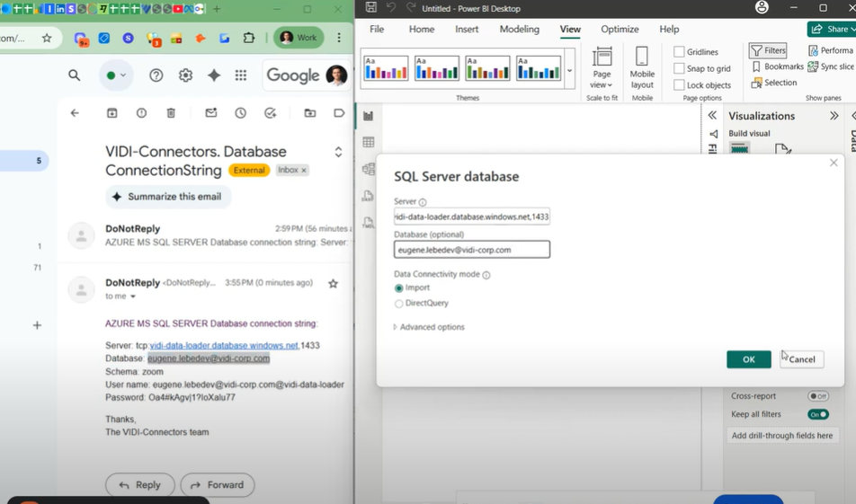Collapse the Visualizations pane
This screenshot has width=856, height=504.
[x=834, y=116]
